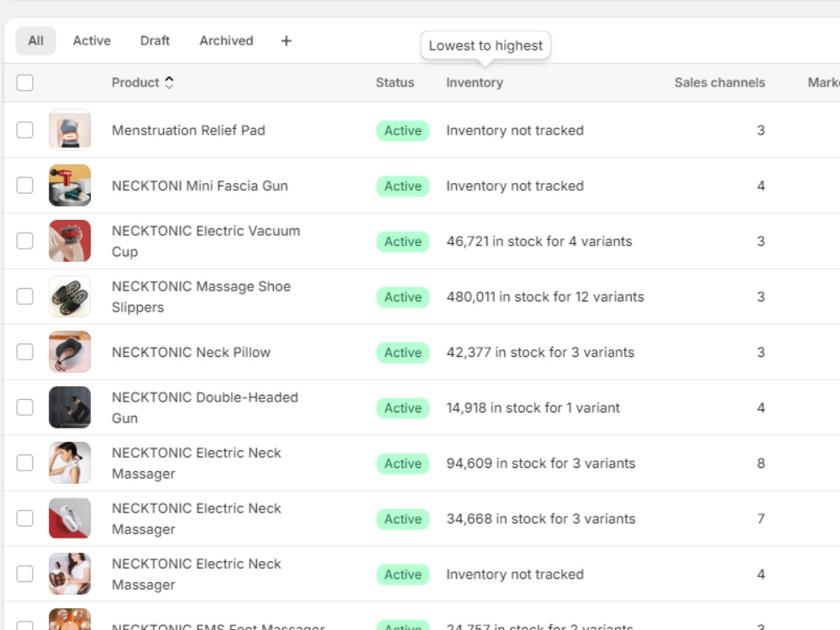Open Menstruation Relief Pad thumbnail
The image size is (840, 630).
pos(70,130)
